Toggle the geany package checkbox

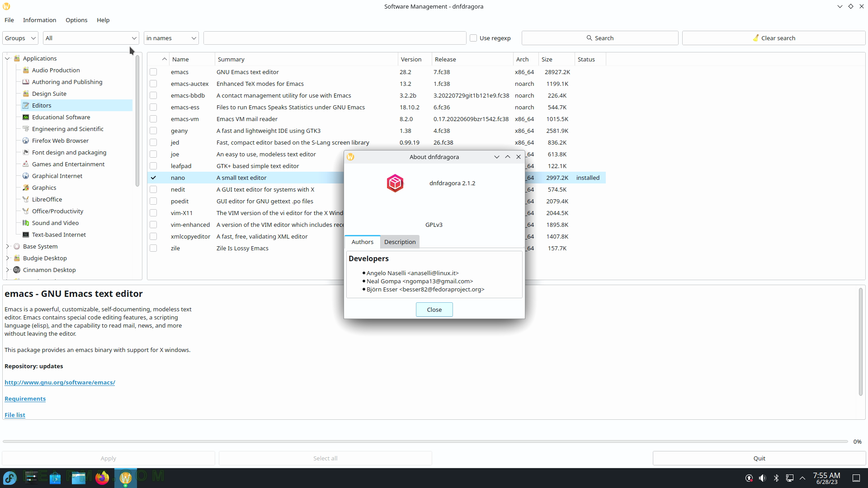click(x=153, y=131)
